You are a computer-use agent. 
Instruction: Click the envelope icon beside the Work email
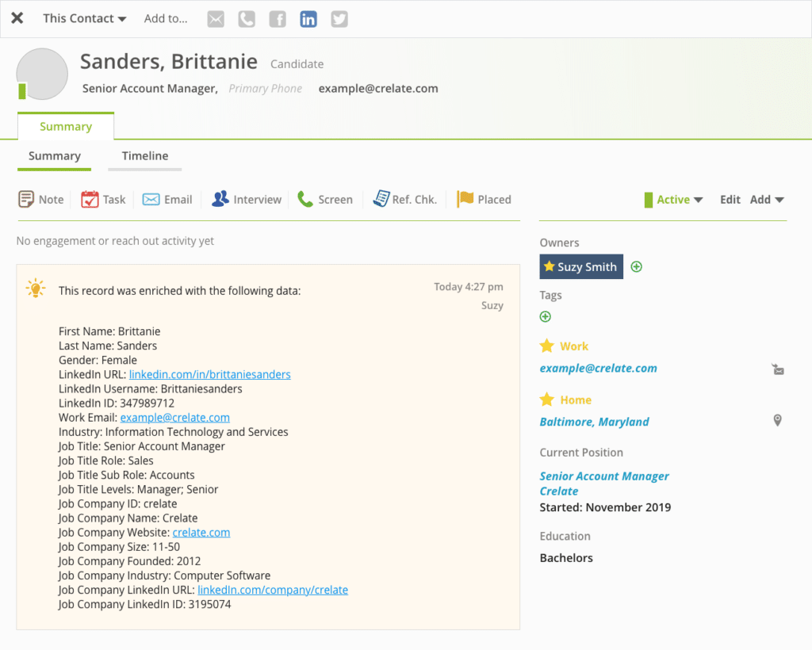click(x=778, y=369)
